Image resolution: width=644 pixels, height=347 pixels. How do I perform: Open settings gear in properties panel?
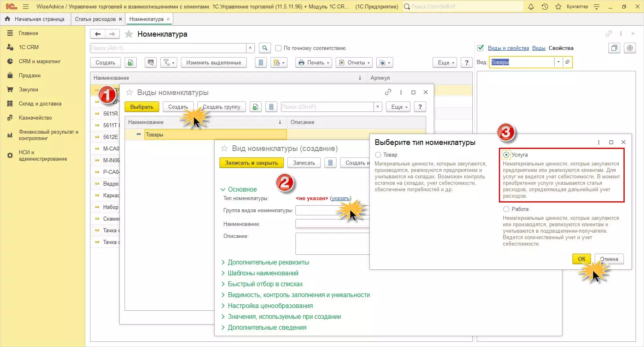click(630, 48)
